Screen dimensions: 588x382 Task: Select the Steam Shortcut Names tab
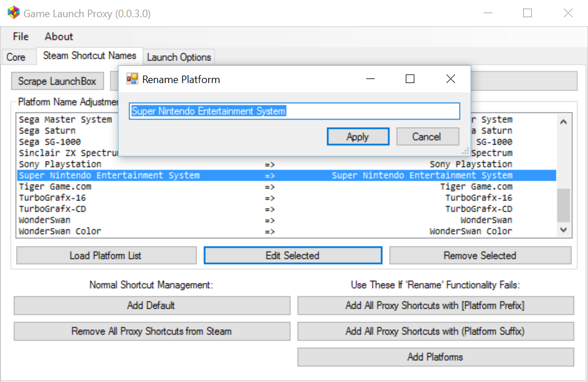click(x=89, y=56)
